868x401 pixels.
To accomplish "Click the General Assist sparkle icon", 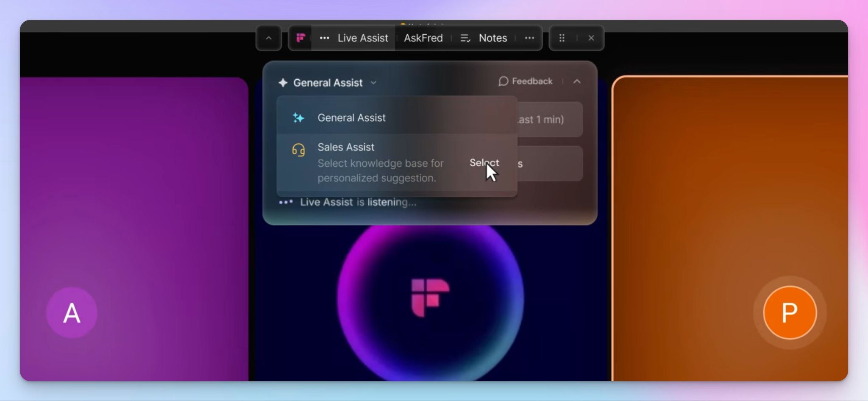I will tap(298, 118).
